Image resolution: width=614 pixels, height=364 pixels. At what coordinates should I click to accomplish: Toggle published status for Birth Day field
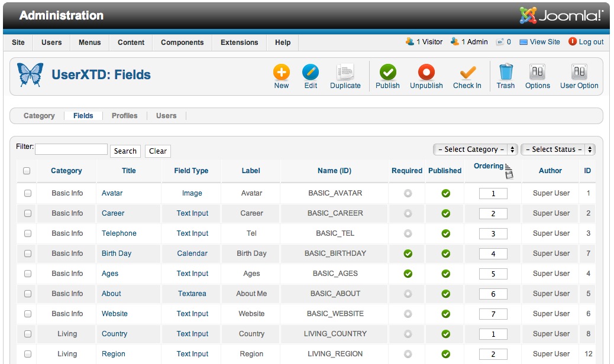tap(445, 253)
